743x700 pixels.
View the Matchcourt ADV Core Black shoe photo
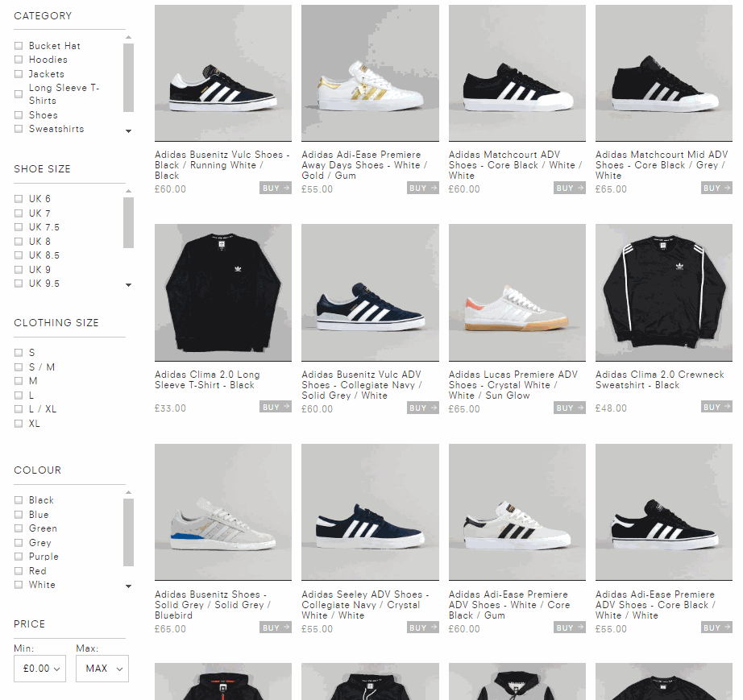517,73
